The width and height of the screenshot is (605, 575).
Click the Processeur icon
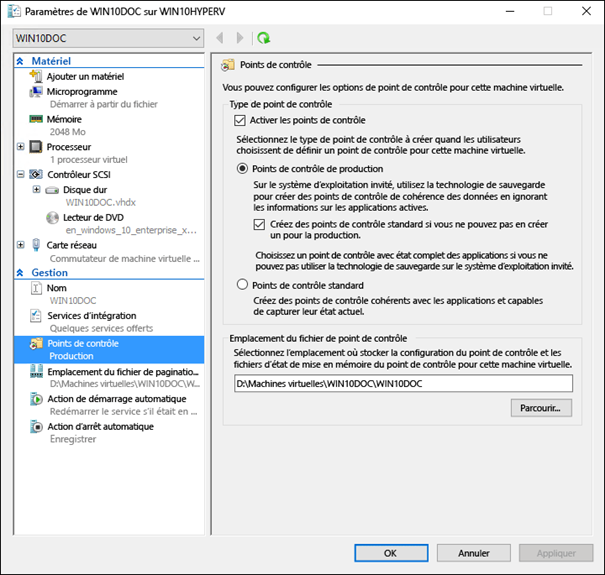tap(36, 147)
